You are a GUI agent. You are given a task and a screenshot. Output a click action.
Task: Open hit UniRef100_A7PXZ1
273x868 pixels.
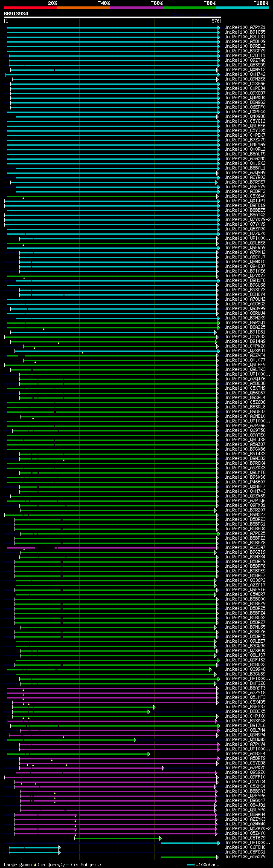245,28
